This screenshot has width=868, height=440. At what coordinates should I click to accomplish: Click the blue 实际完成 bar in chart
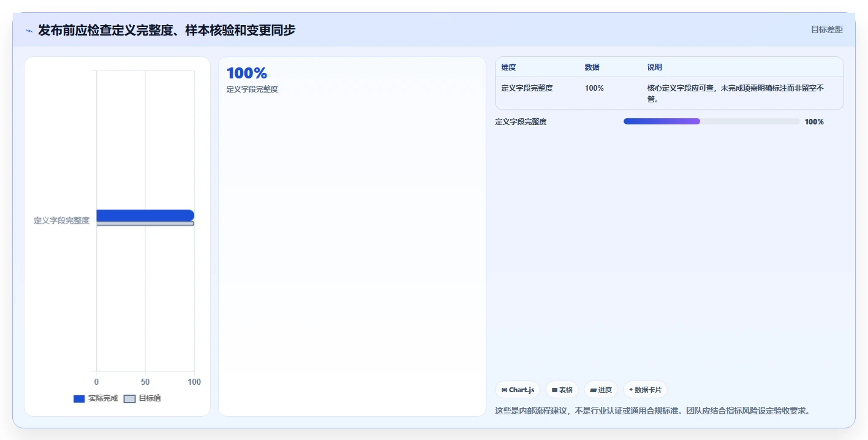pyautogui.click(x=145, y=215)
